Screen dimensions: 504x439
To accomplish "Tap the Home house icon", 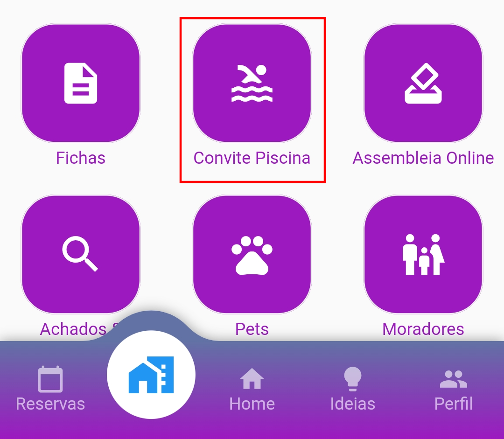I will pyautogui.click(x=252, y=378).
